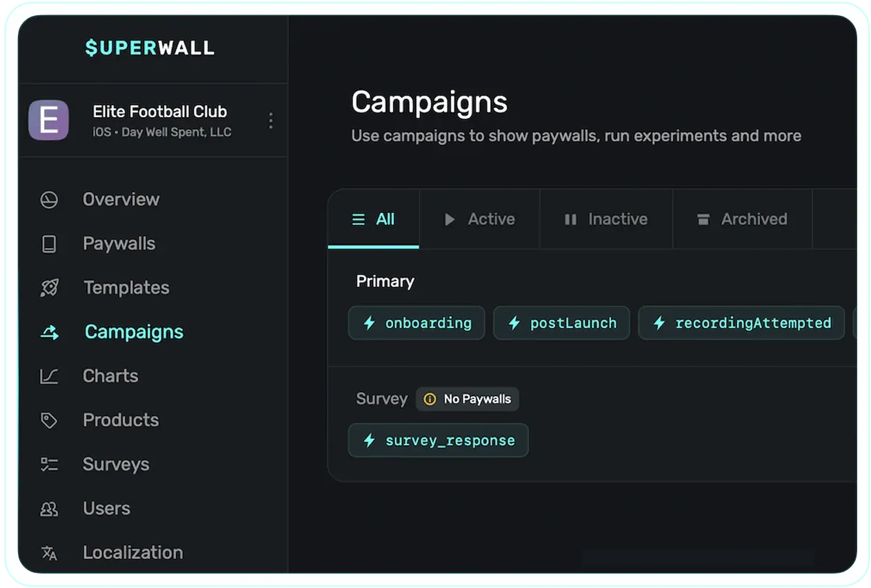Click the warning icon on No Paywalls badge

[x=430, y=398]
